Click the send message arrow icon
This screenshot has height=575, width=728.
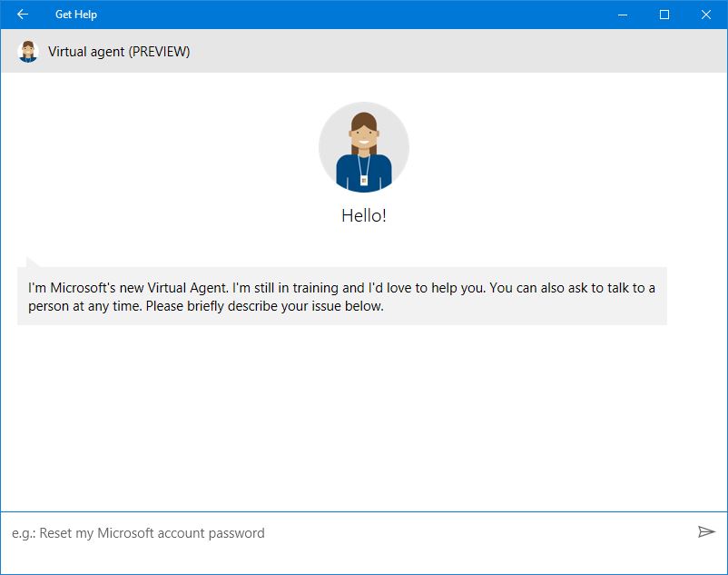point(706,532)
